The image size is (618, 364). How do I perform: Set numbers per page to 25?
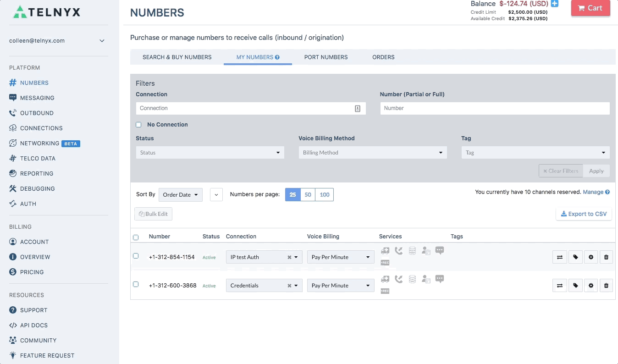pos(292,195)
